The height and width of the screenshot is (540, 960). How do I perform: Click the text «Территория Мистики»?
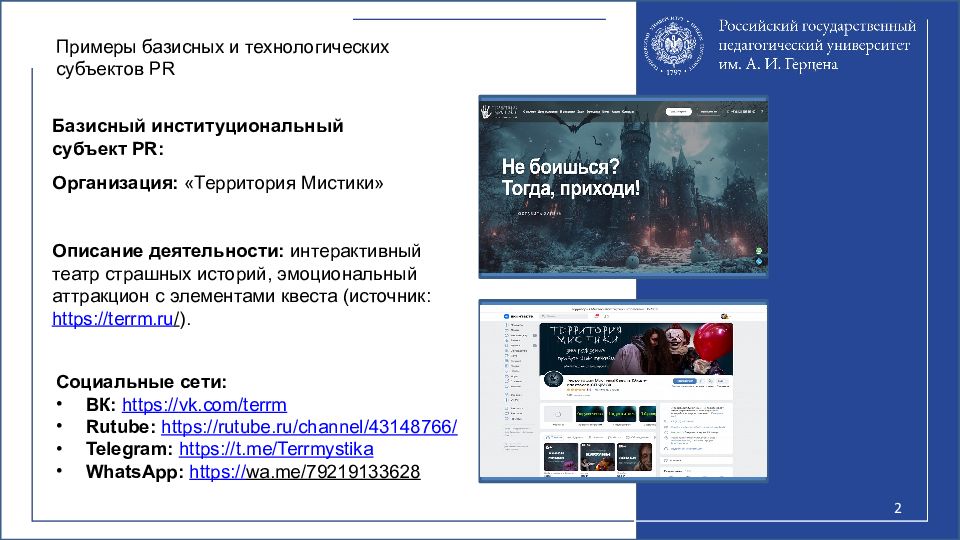click(284, 183)
